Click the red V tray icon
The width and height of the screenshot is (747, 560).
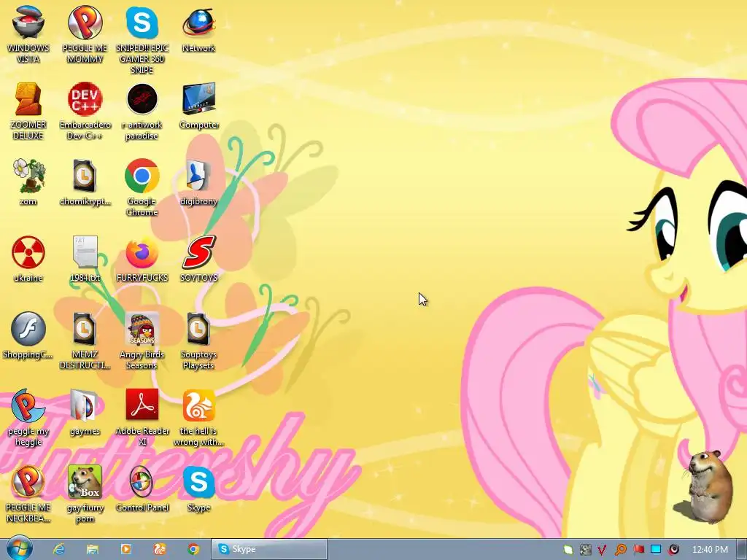coord(602,550)
